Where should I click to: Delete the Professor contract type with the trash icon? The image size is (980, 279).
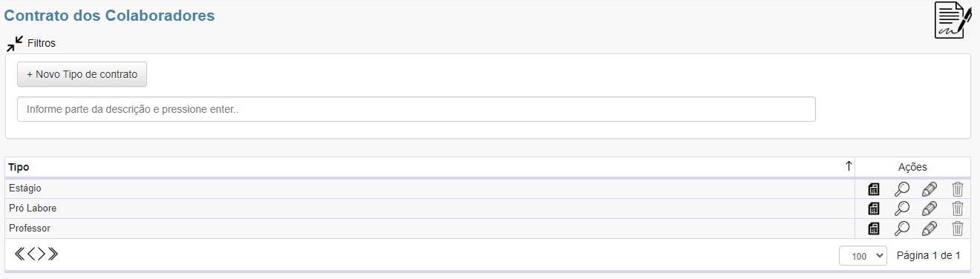[x=958, y=229]
